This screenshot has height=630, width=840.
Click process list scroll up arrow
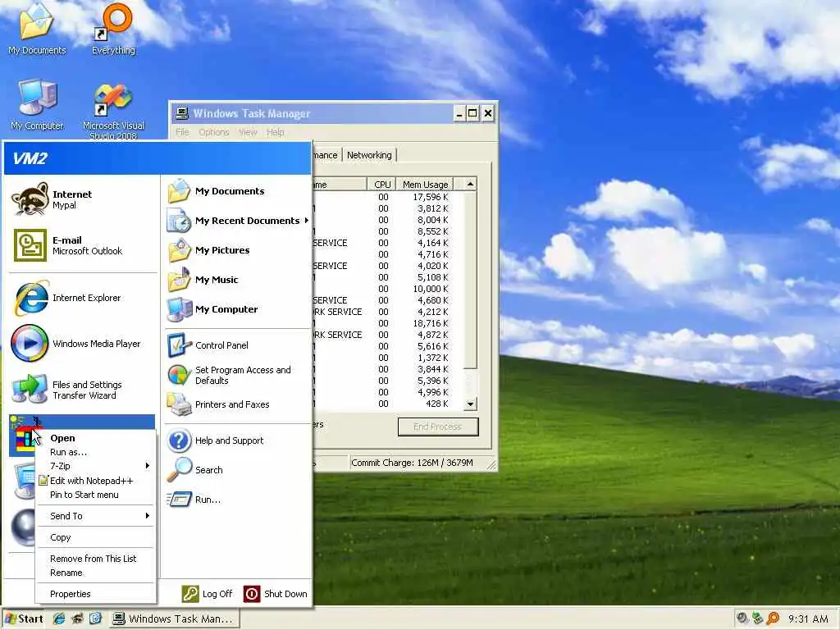470,185
